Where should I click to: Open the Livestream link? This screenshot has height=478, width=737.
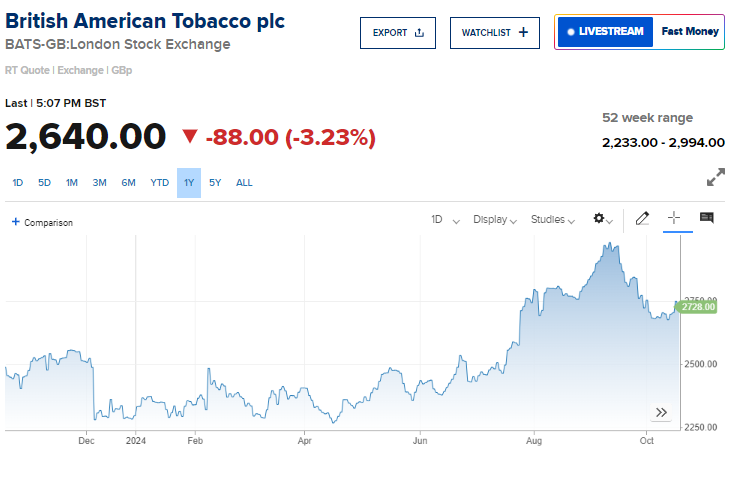(605, 32)
